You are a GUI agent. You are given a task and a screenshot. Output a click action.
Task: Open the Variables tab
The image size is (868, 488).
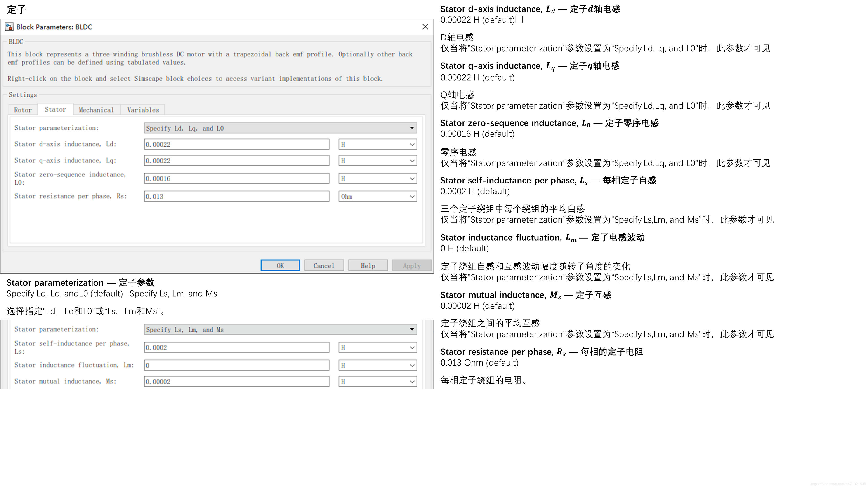pyautogui.click(x=143, y=110)
